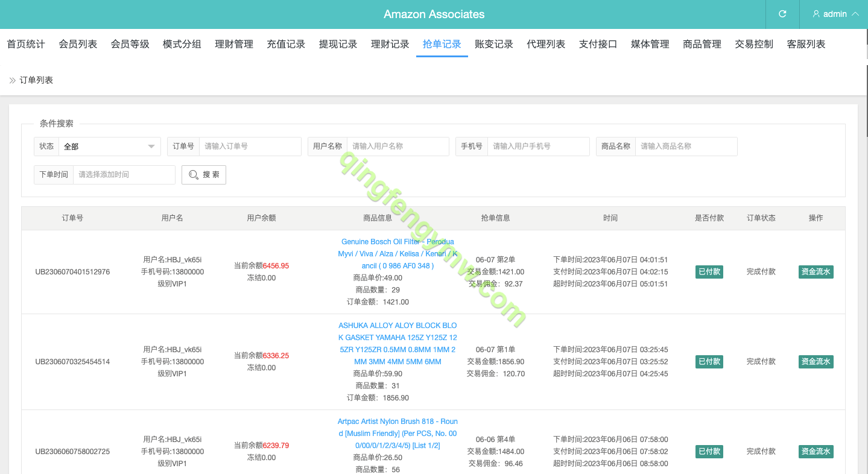Open 充值记录 tab
868x474 pixels.
click(286, 44)
